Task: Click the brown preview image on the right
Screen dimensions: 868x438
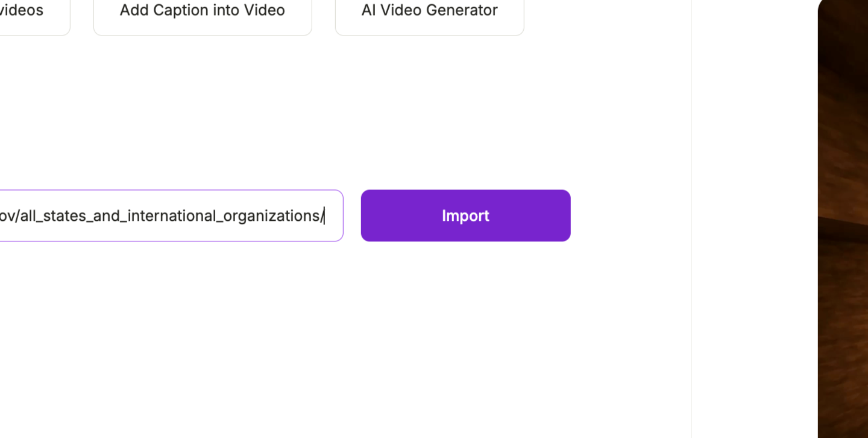Action: click(843, 219)
